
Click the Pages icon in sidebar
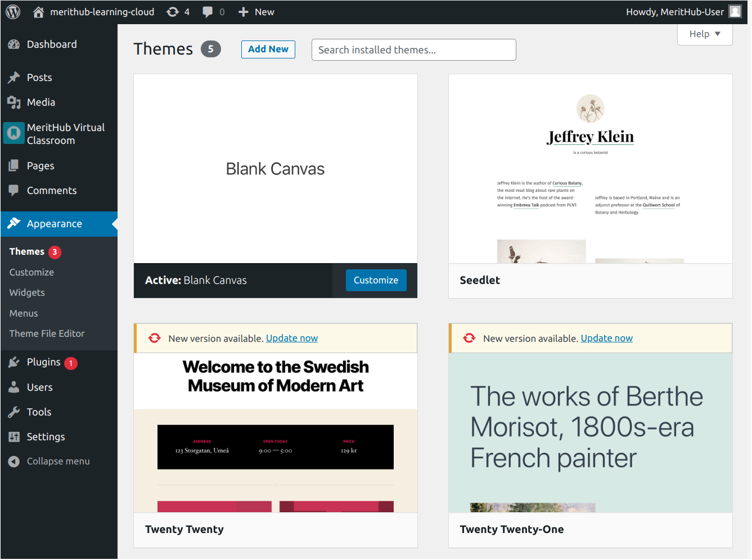coord(14,166)
